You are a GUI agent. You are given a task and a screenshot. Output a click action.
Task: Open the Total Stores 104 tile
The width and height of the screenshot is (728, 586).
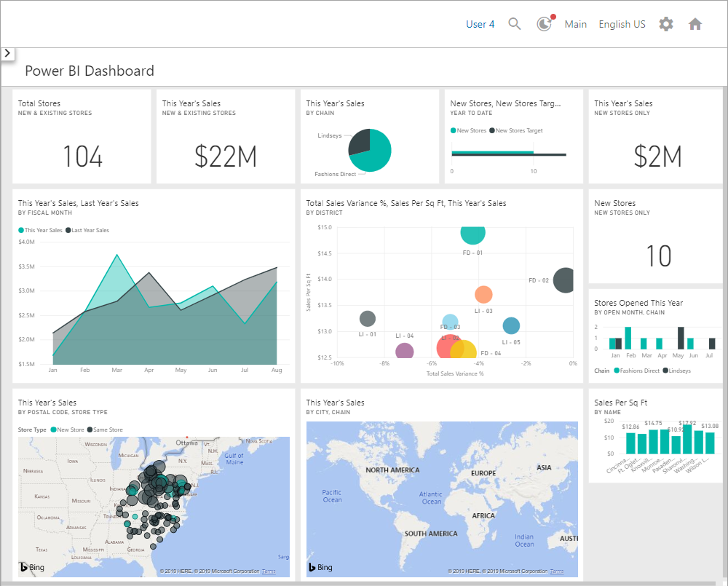82,137
